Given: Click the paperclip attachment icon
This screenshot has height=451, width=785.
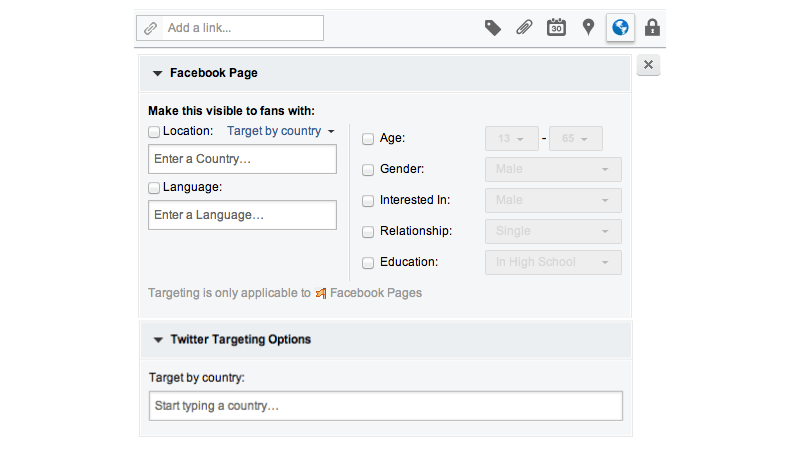Looking at the screenshot, I should coord(524,28).
